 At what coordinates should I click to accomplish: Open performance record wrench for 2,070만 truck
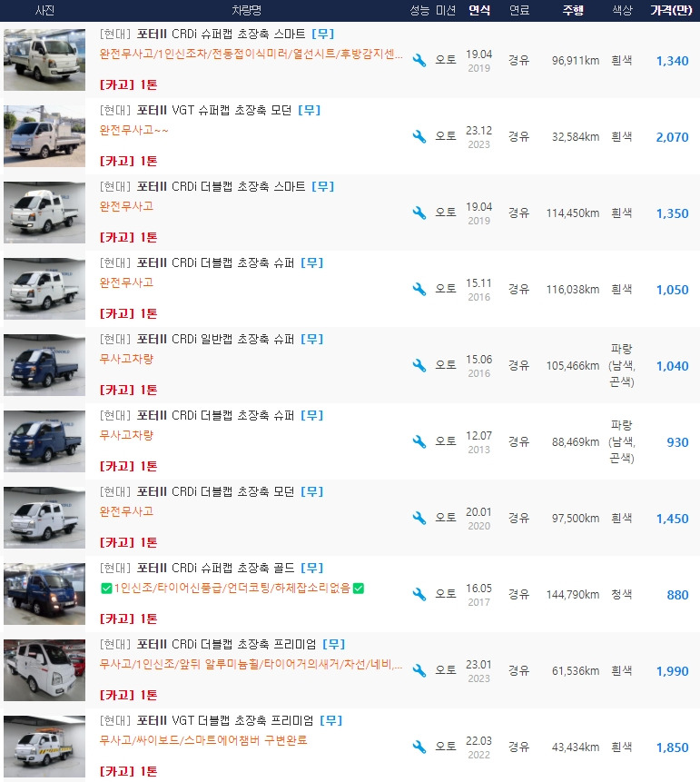pos(419,137)
